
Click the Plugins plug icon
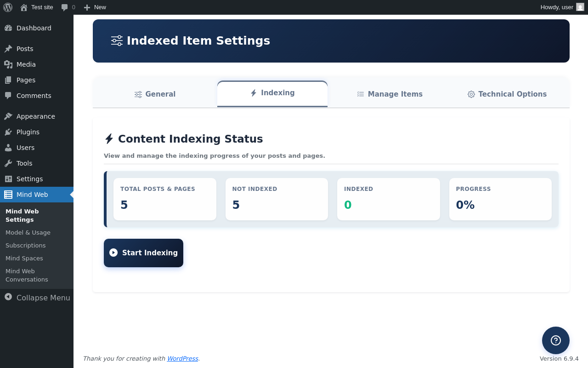point(8,132)
